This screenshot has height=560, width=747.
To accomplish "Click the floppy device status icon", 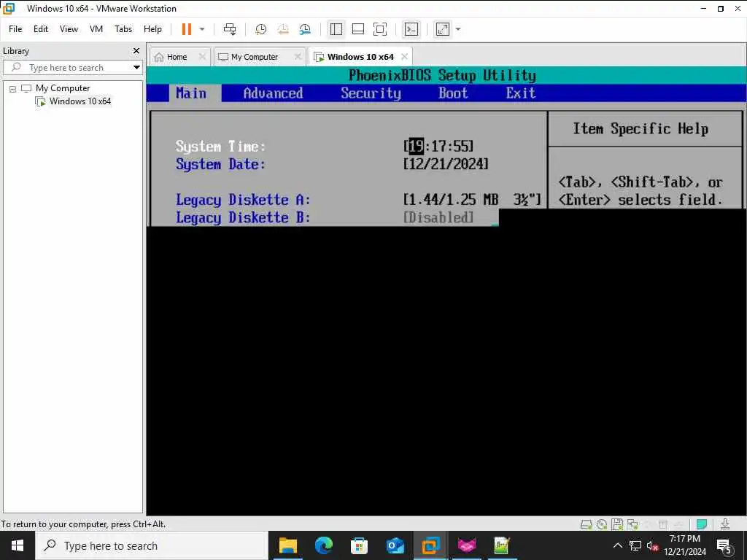I will tap(617, 524).
